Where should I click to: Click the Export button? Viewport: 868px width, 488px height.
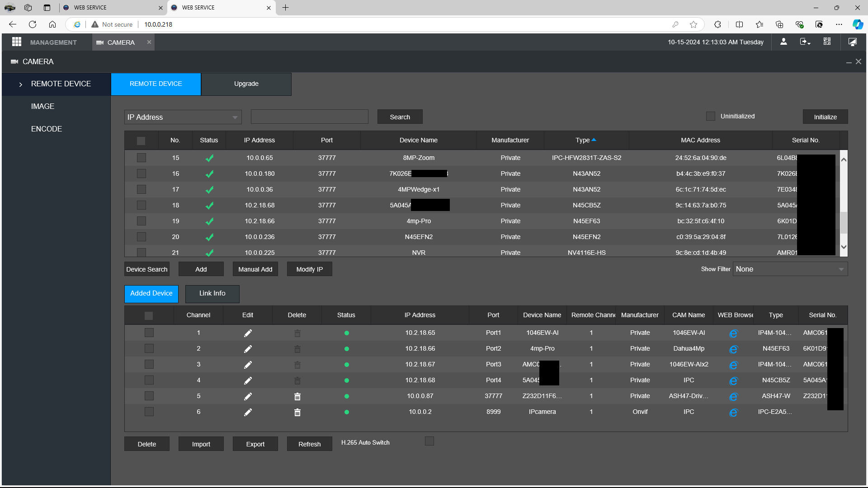(255, 444)
